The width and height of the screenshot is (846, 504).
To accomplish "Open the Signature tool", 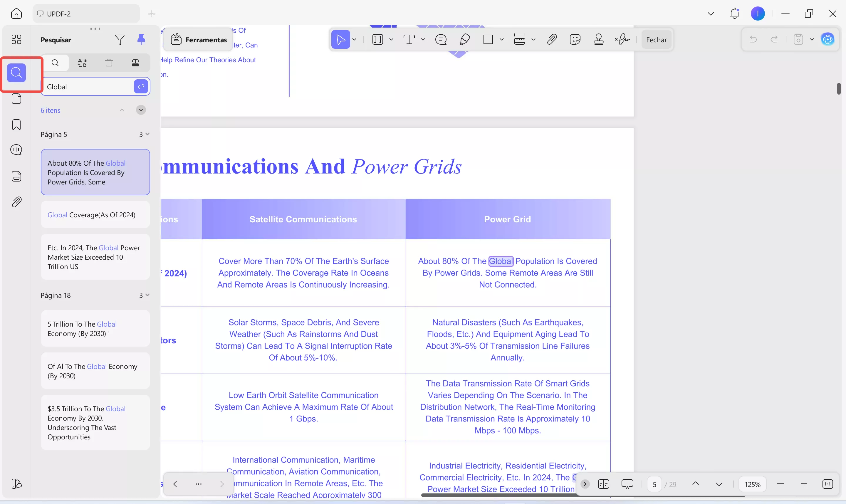I will (622, 40).
